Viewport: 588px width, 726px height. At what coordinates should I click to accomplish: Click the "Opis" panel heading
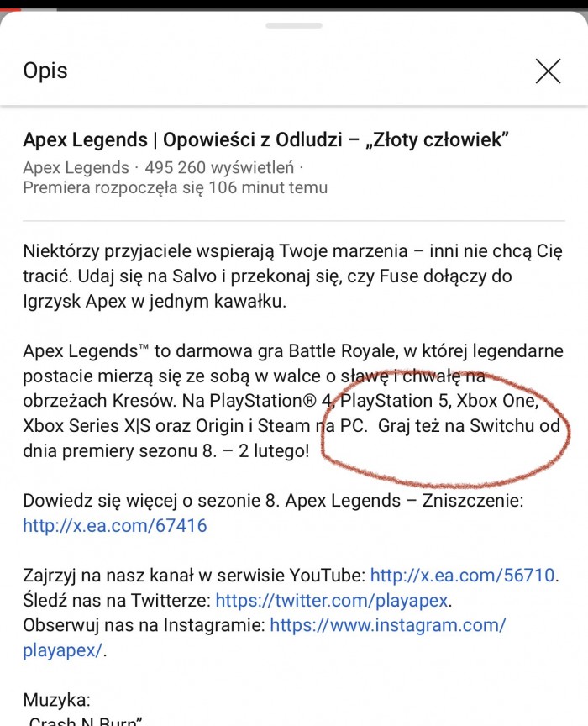click(44, 71)
